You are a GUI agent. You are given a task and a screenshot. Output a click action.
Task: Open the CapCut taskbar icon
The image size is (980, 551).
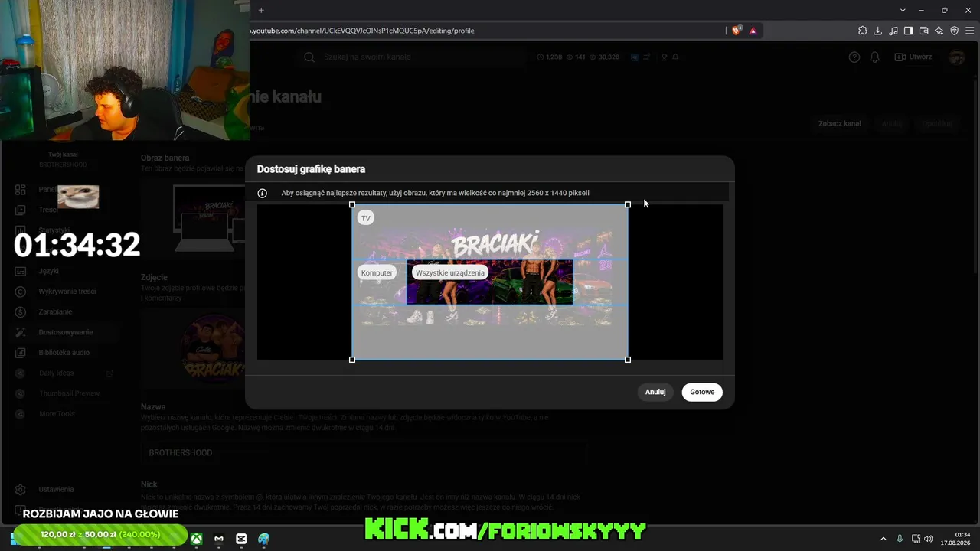point(241,539)
